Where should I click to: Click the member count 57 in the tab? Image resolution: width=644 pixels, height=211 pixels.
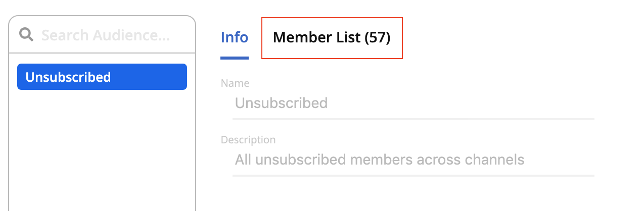[378, 37]
